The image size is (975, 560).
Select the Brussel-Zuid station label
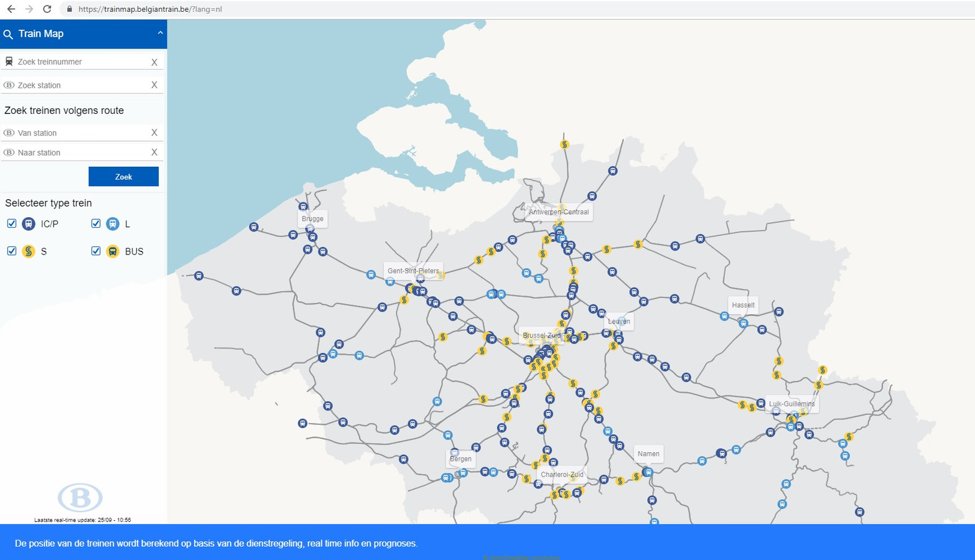541,335
